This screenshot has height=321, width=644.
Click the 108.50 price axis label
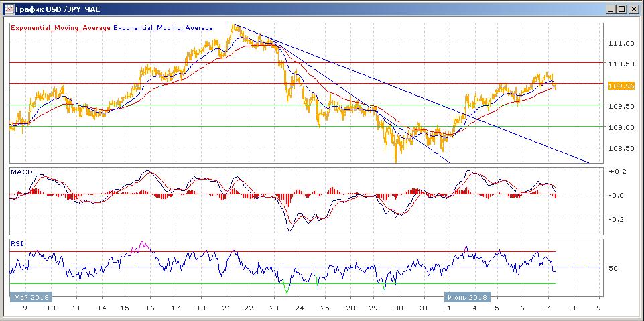pos(621,149)
